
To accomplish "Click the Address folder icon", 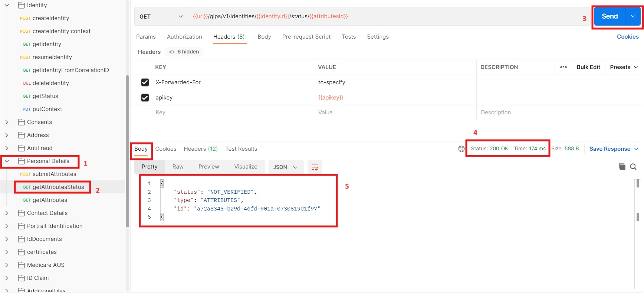I will click(22, 135).
